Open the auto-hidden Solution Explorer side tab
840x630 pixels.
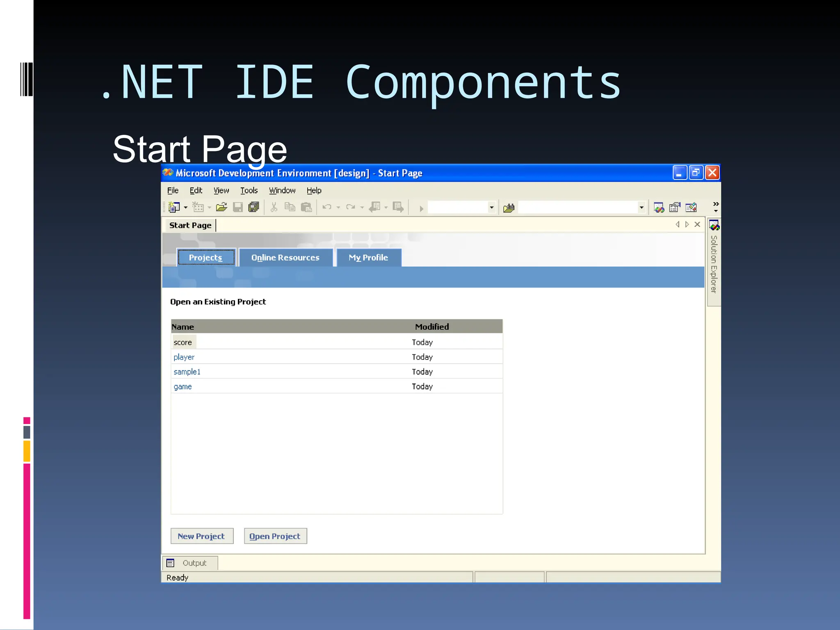tap(714, 262)
